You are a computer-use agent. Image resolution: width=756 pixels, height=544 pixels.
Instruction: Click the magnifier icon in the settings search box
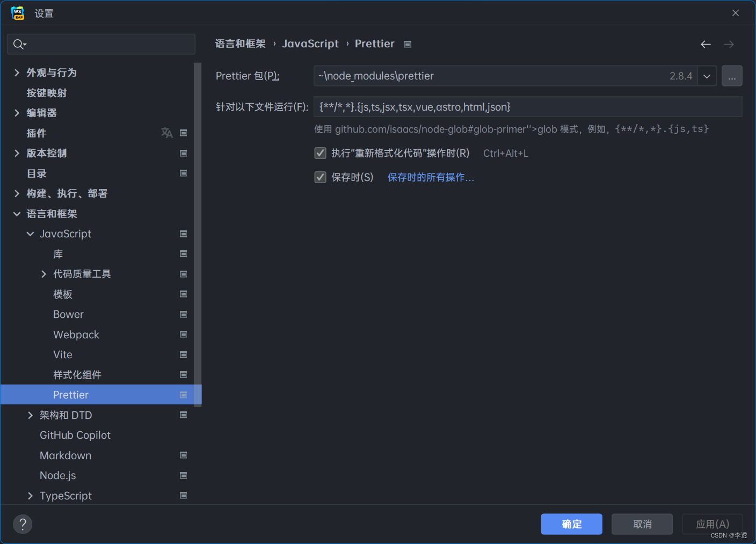[17, 44]
